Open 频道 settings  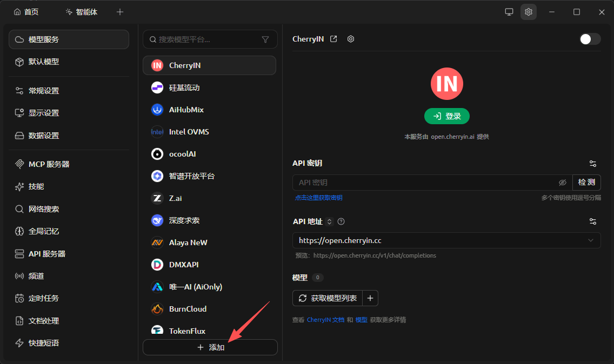(x=69, y=277)
